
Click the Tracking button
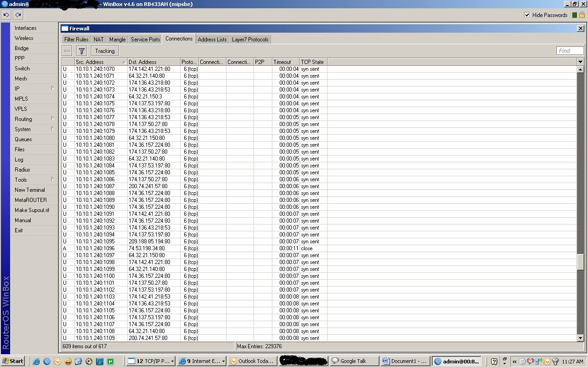coord(105,51)
